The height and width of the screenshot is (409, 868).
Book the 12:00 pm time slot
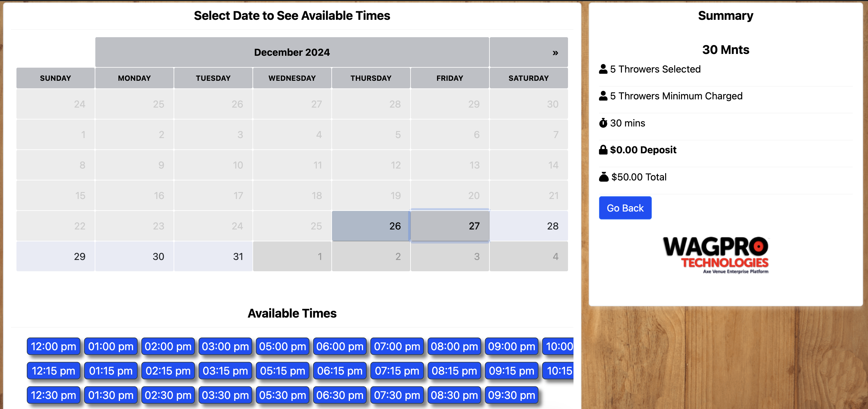coord(54,346)
